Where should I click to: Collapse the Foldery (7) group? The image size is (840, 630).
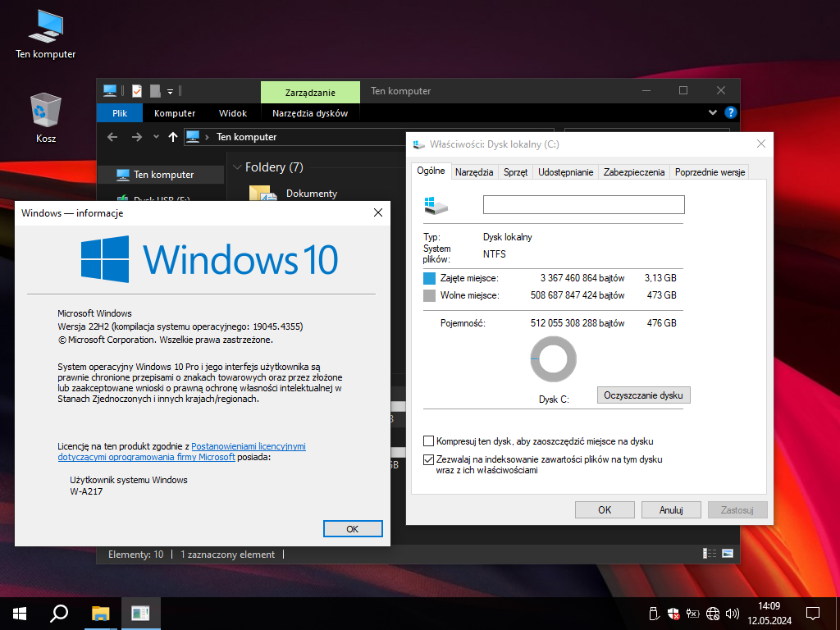point(235,167)
